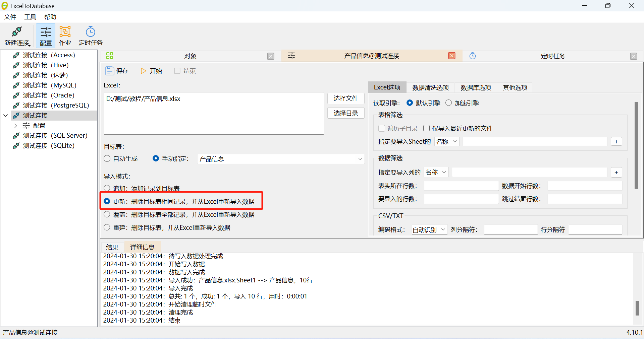Click plus button beside Sheet name field
This screenshot has height=339, width=644.
616,142
